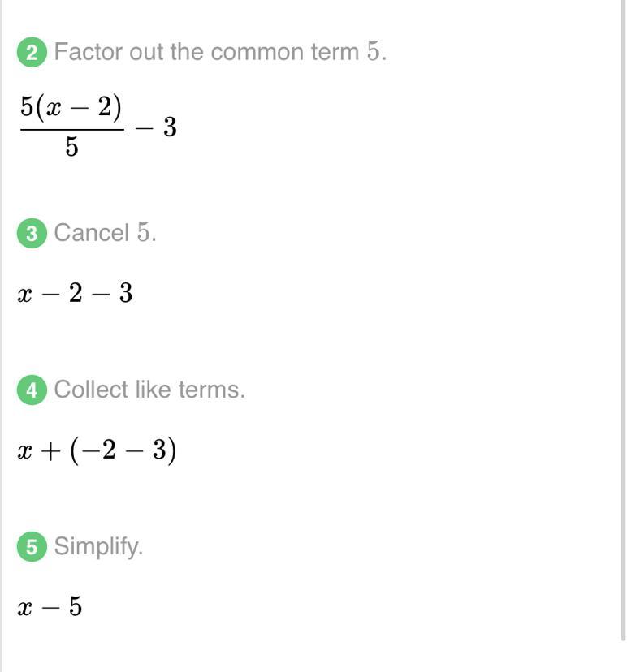Click the parenthesized (−2 − 3) group

click(x=123, y=450)
